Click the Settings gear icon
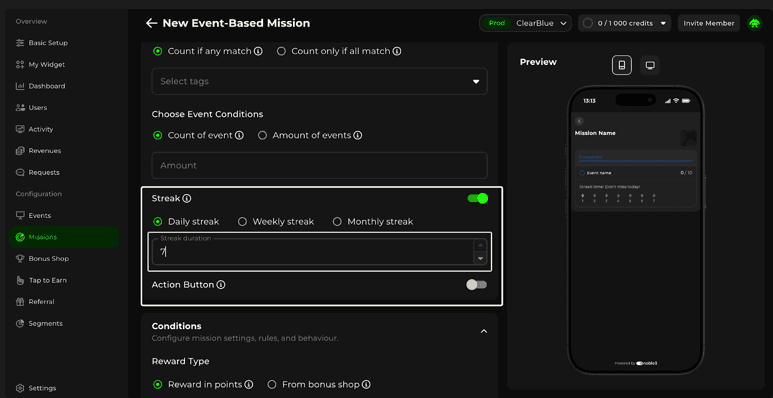The image size is (773, 398). tap(20, 388)
